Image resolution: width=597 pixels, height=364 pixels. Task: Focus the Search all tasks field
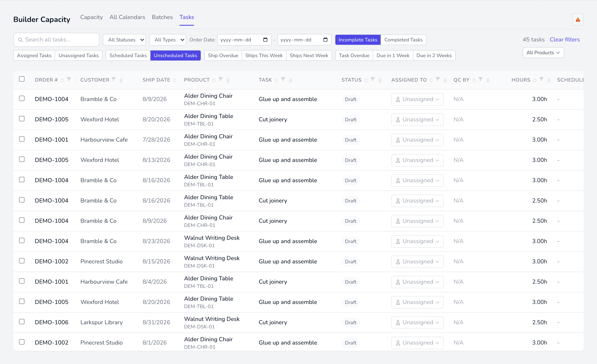point(56,40)
